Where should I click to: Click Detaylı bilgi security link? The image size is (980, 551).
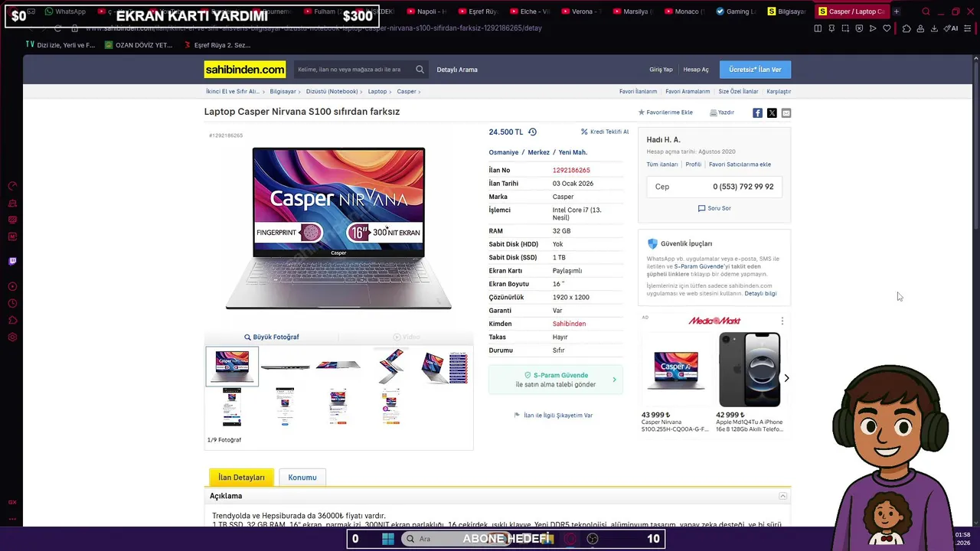click(x=760, y=293)
